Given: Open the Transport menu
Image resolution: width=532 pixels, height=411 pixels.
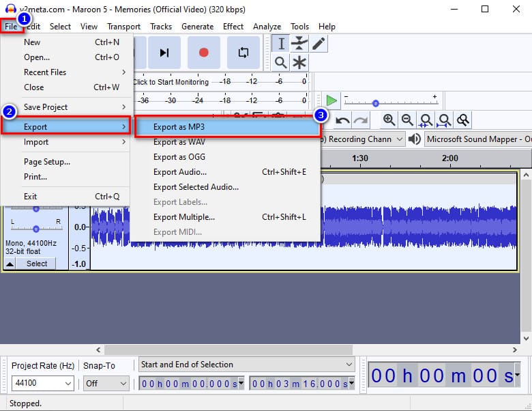Looking at the screenshot, I should 123,27.
